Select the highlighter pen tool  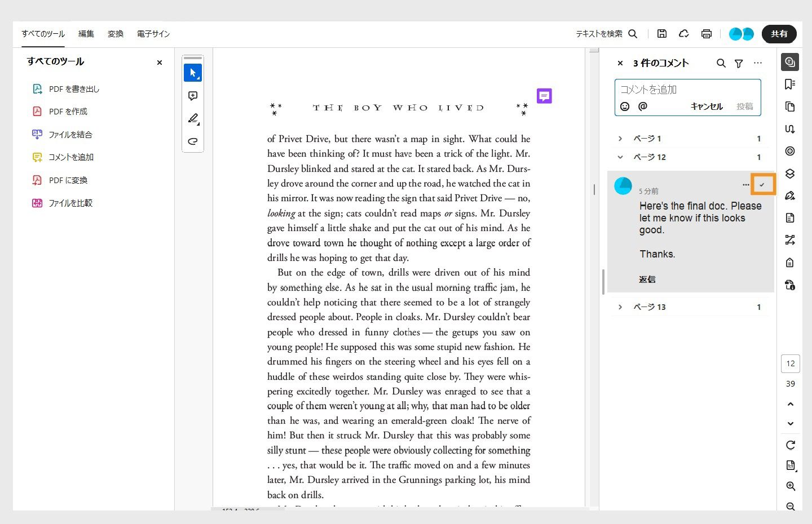pos(193,118)
